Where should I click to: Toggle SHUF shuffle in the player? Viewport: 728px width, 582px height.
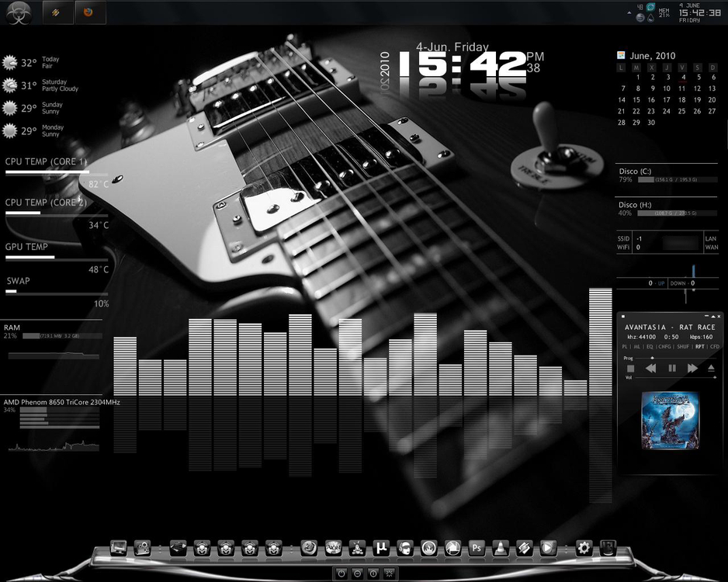pyautogui.click(x=684, y=347)
